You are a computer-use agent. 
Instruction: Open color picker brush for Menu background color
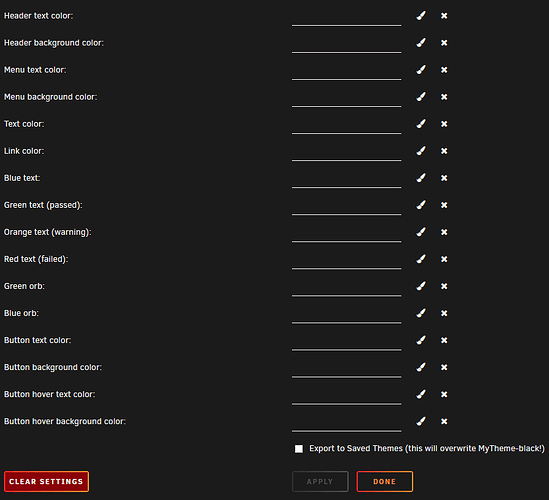[x=421, y=97]
